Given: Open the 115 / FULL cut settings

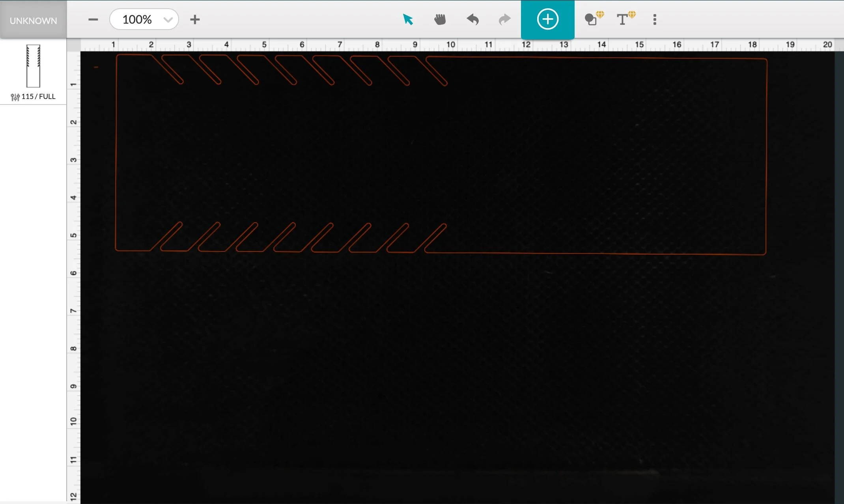Looking at the screenshot, I should pyautogui.click(x=38, y=97).
